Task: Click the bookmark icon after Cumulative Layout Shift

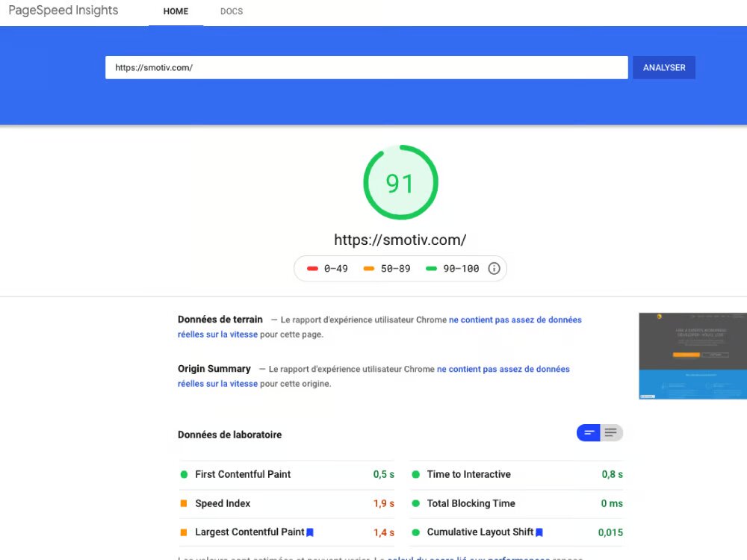Action: pos(539,532)
